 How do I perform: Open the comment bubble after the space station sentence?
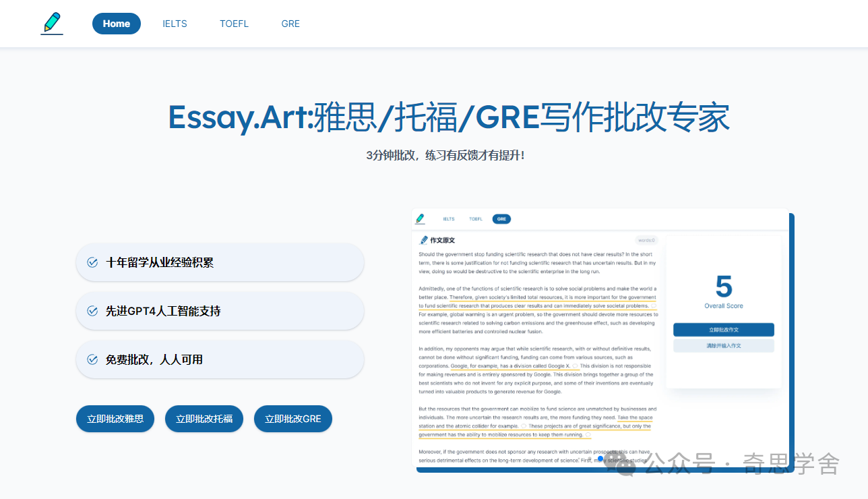[524, 426]
